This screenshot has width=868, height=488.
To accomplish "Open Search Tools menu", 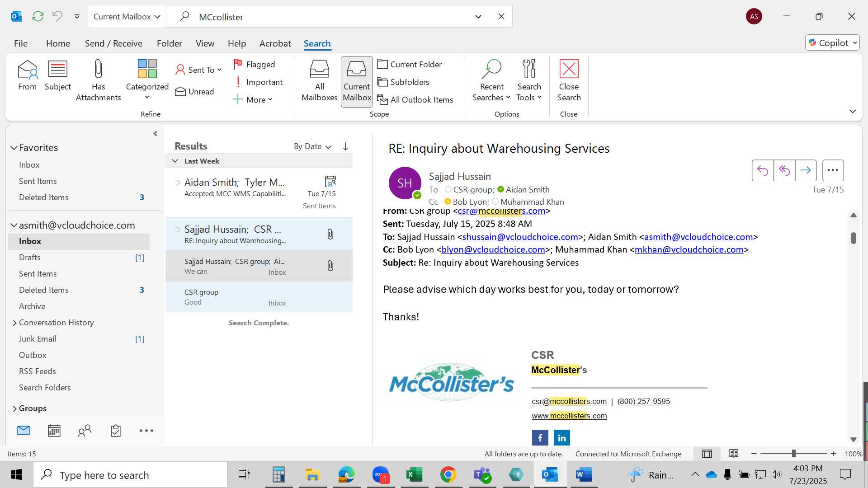I will [x=529, y=81].
